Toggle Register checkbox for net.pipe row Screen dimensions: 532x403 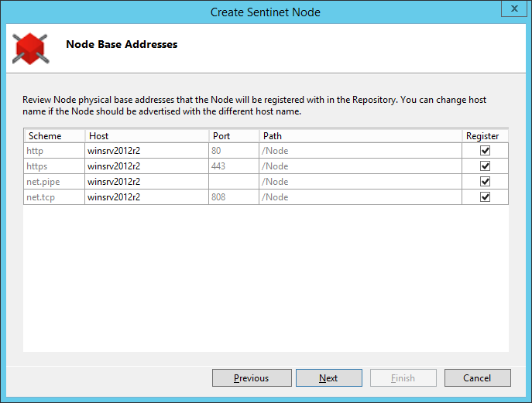[485, 182]
